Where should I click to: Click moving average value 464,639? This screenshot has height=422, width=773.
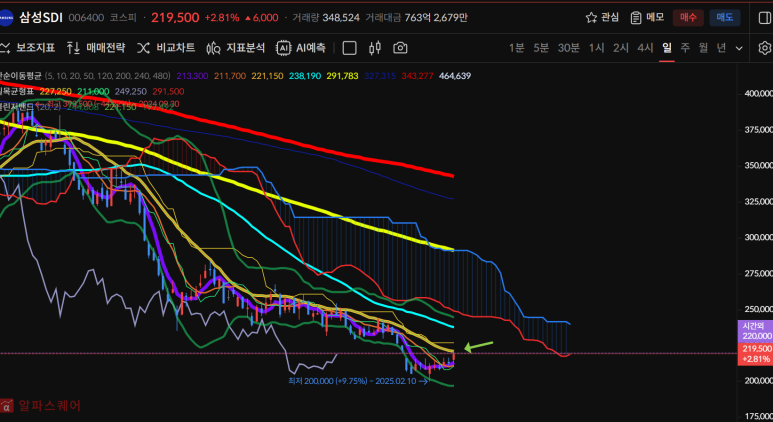coord(455,76)
